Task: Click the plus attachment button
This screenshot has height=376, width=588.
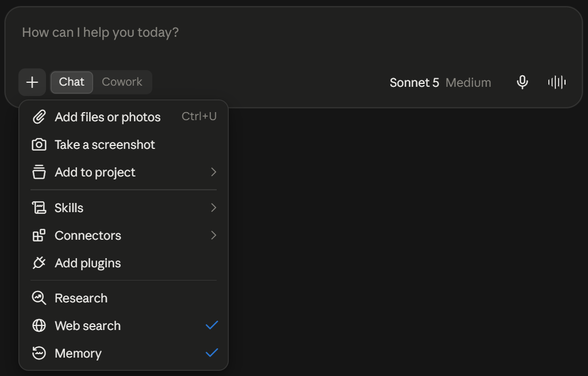Action: click(x=32, y=82)
